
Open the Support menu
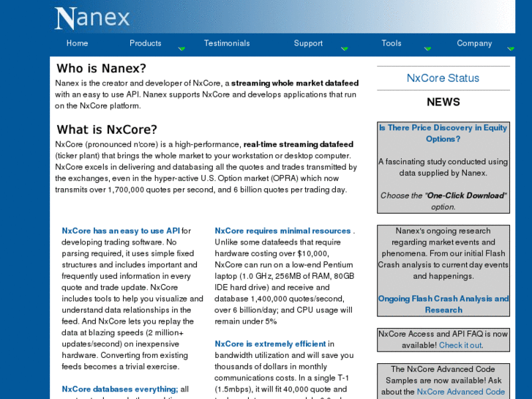coord(308,43)
